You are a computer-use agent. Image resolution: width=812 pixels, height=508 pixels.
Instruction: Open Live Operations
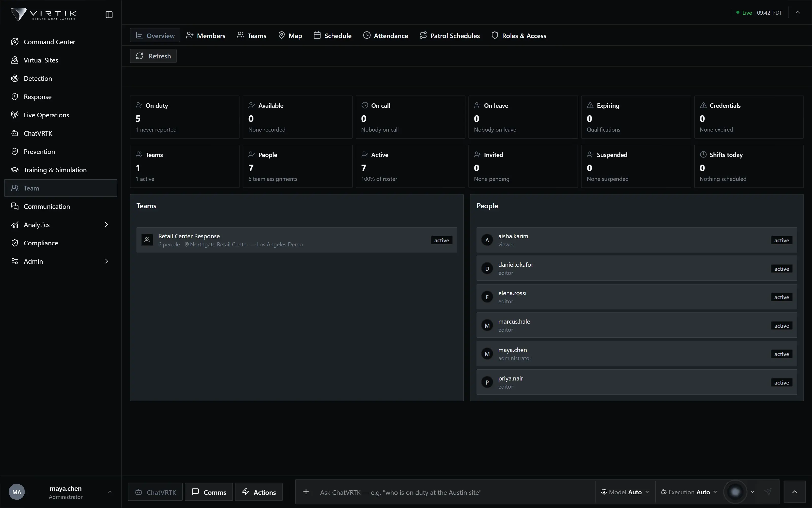(60, 115)
